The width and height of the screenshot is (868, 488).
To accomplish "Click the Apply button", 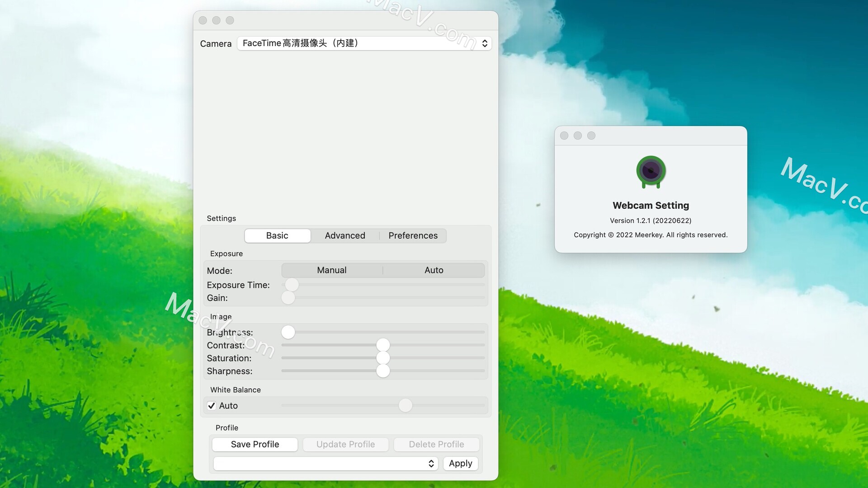I will pos(460,463).
